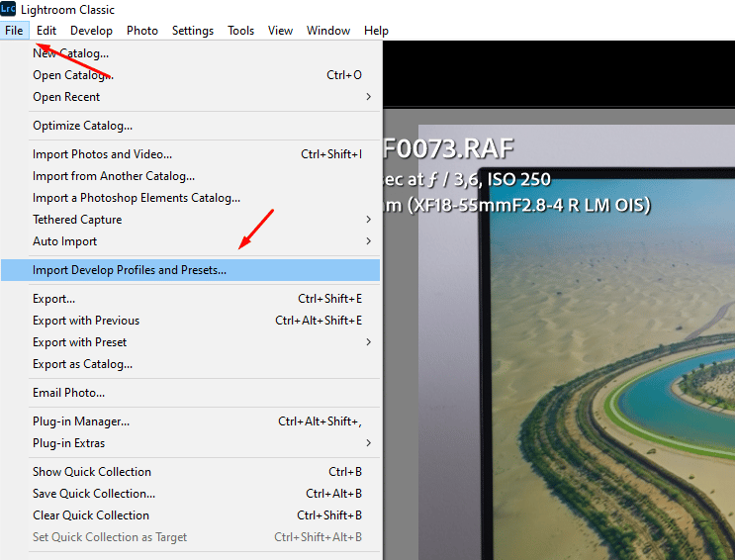Choose New Catalog... from File menu
Viewport: 735px width, 560px height.
tap(190, 53)
